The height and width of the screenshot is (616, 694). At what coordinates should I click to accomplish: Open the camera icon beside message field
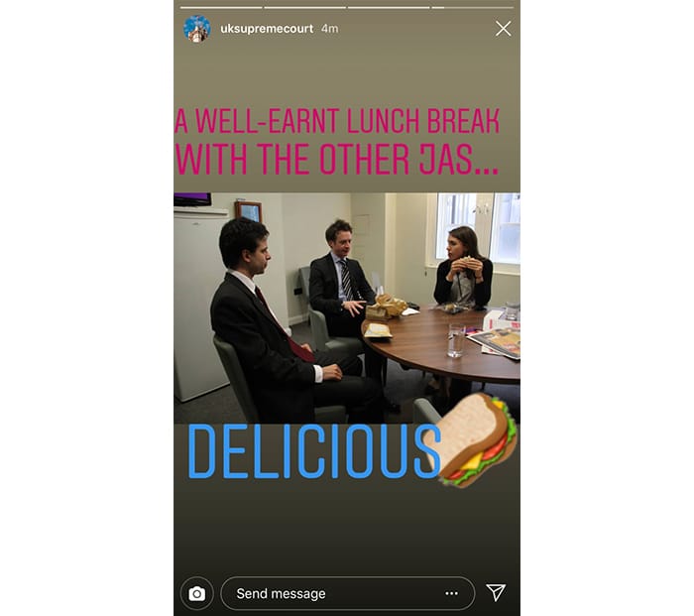coord(197,593)
